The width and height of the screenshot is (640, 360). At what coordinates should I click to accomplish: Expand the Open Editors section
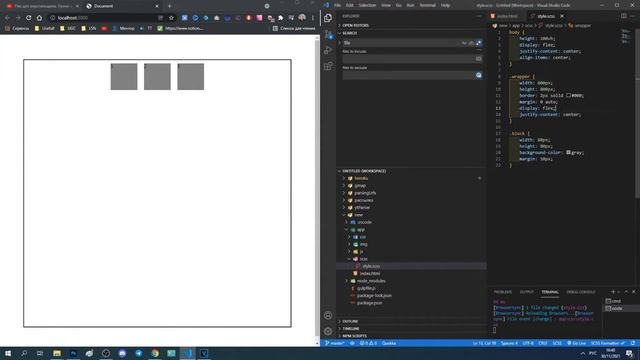355,25
